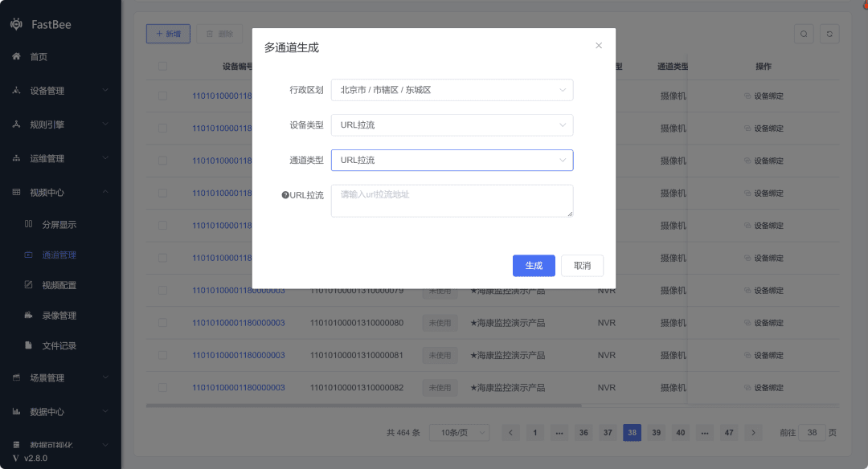This screenshot has width=868, height=469.
Task: Open 通道管理 submenu item
Action: click(x=60, y=255)
